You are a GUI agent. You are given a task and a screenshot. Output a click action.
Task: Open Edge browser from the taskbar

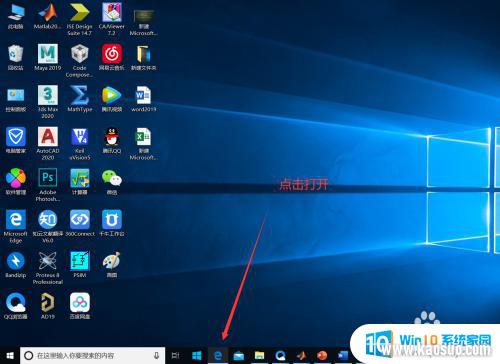218,356
